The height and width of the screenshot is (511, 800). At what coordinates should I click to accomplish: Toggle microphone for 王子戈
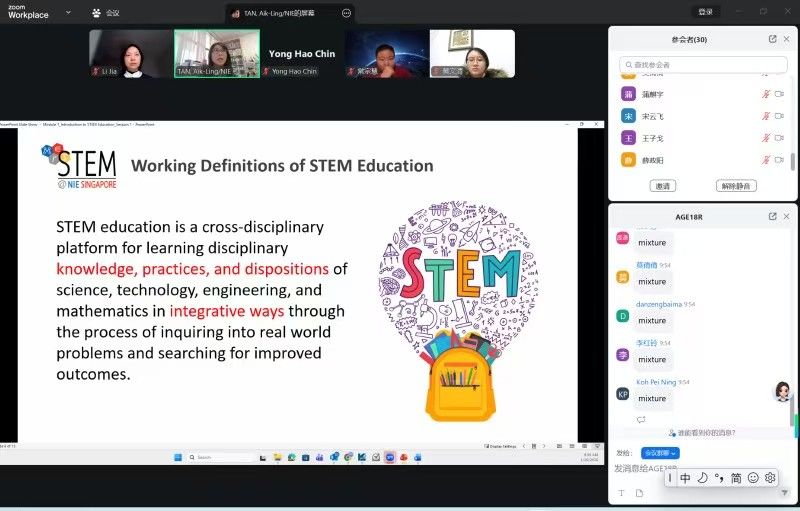[766, 137]
